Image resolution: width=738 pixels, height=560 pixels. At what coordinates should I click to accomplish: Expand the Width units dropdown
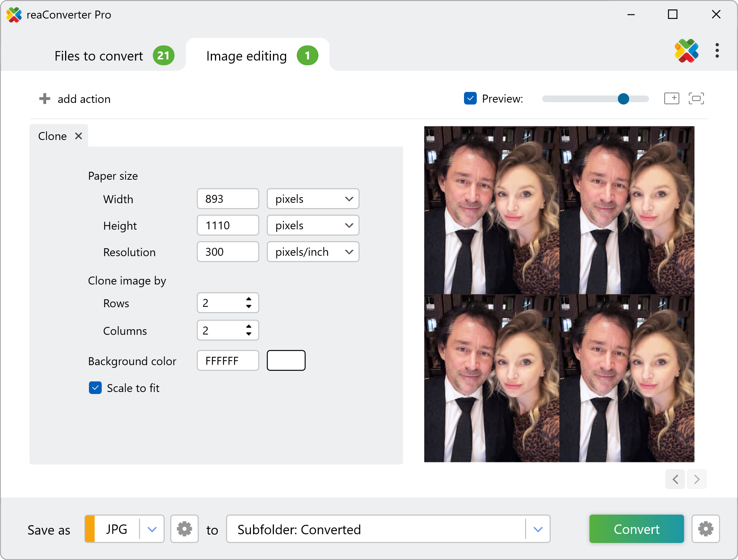point(313,199)
